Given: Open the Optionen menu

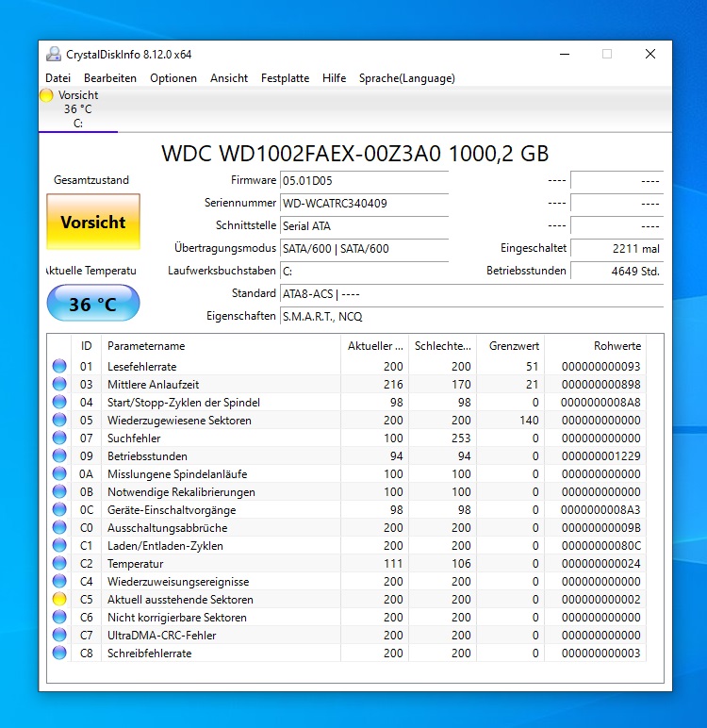Looking at the screenshot, I should [x=173, y=78].
